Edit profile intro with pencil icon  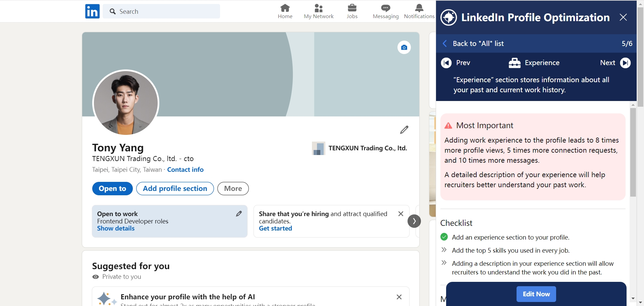click(404, 130)
